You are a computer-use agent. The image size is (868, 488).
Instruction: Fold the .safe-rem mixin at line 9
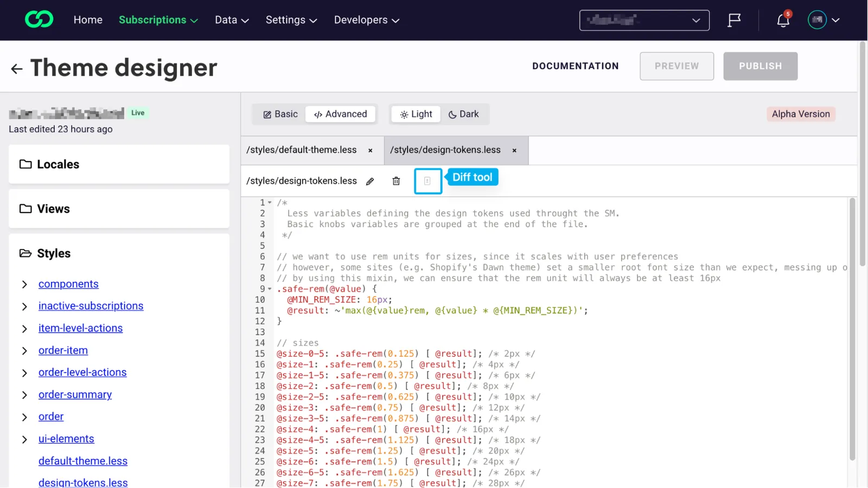(x=270, y=289)
